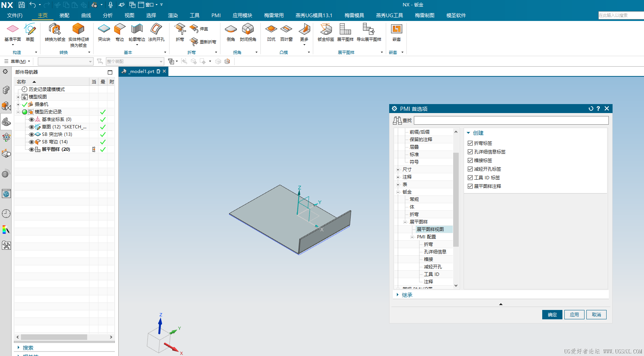
Task: Click the 导出展平图样 export icon
Action: tap(369, 29)
